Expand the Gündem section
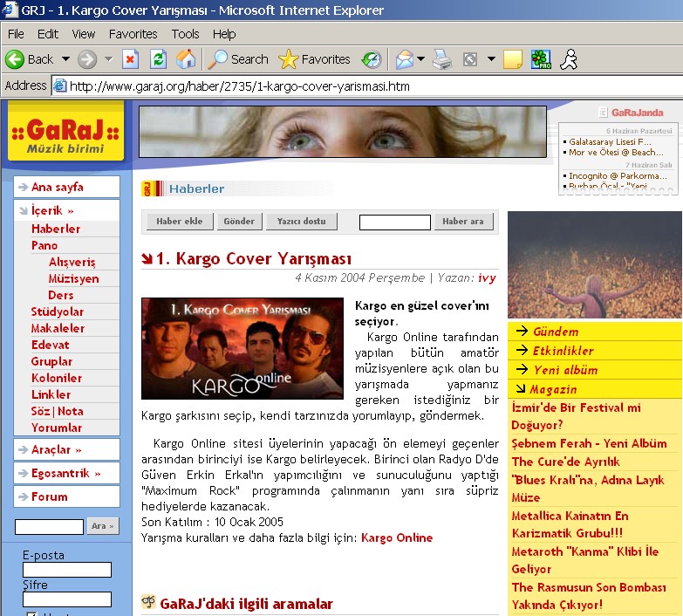 click(x=595, y=332)
